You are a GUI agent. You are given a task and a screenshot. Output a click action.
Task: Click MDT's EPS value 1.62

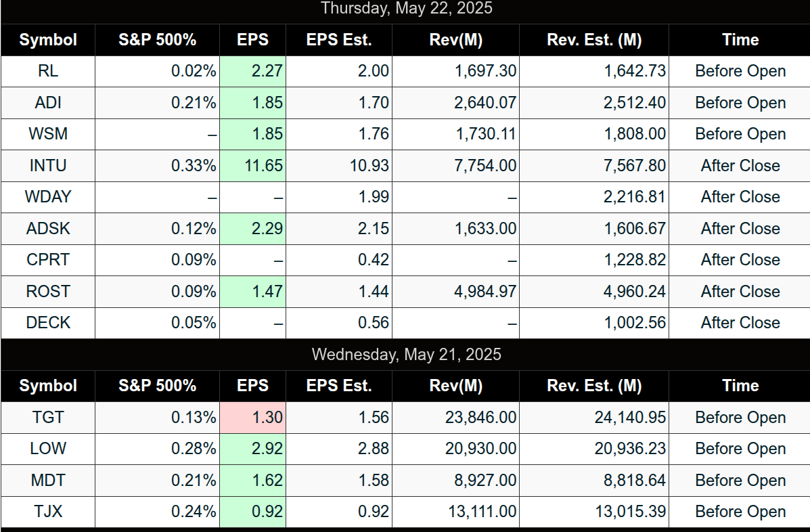[267, 481]
